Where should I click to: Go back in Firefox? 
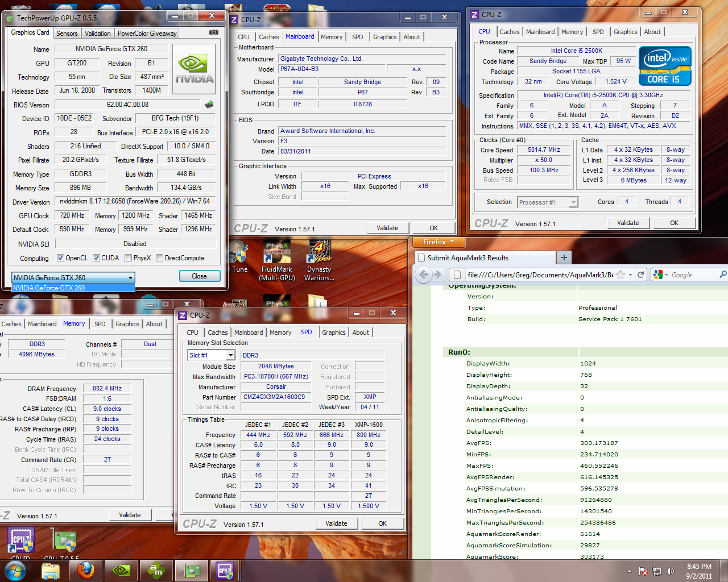(x=423, y=275)
